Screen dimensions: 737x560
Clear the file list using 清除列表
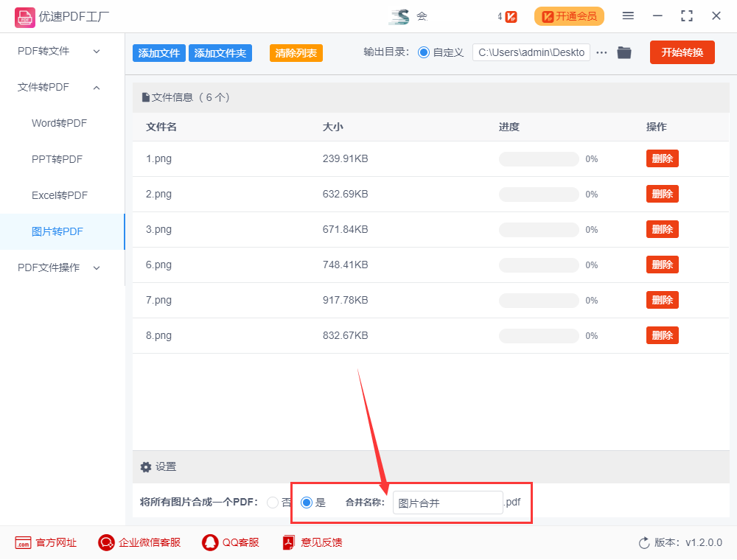pyautogui.click(x=296, y=53)
